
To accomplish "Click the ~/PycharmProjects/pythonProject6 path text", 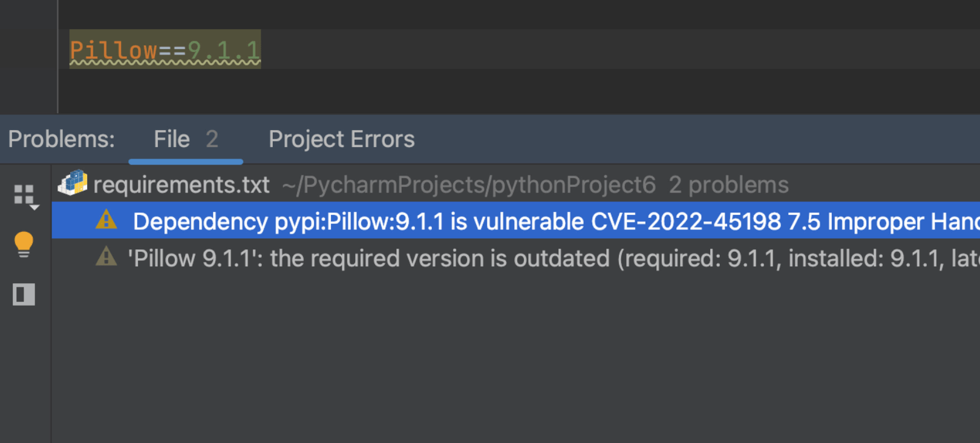I will (469, 185).
